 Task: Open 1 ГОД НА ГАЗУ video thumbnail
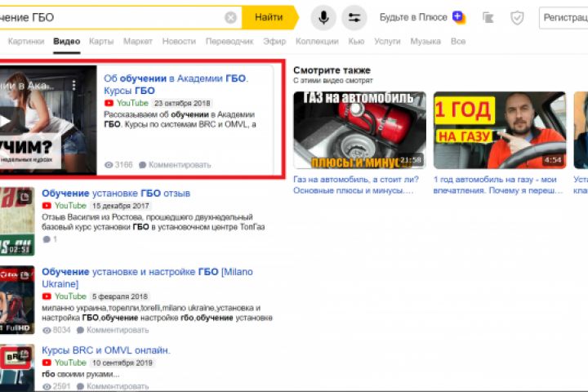(x=500, y=130)
